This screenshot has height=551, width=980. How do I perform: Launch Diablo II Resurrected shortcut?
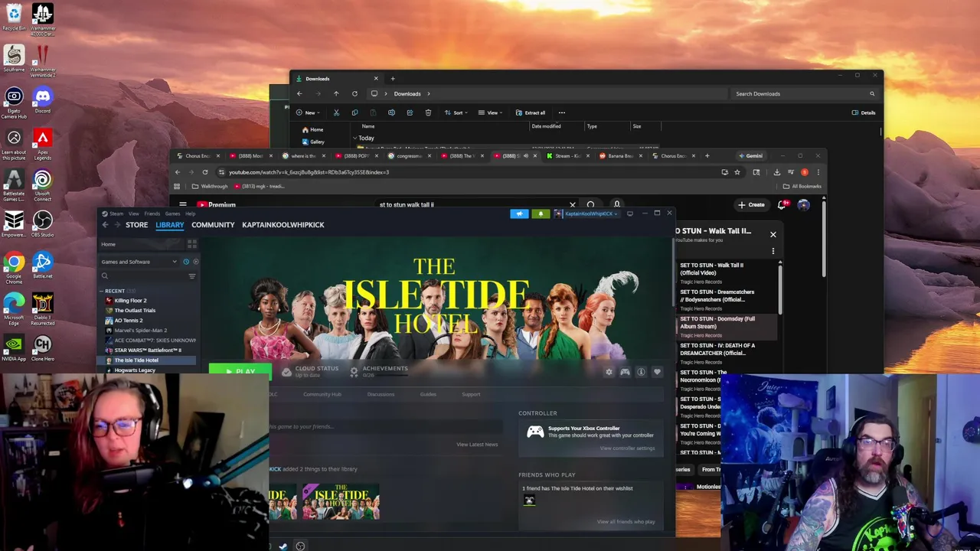[x=42, y=308]
